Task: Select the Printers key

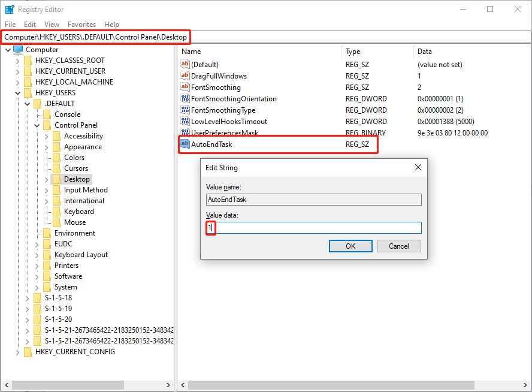Action: 66,266
